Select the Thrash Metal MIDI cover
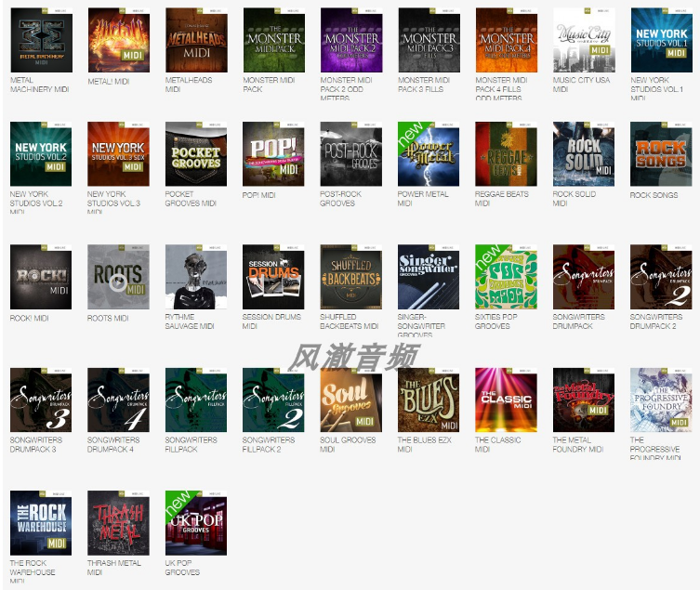The height and width of the screenshot is (590, 700). point(118,523)
